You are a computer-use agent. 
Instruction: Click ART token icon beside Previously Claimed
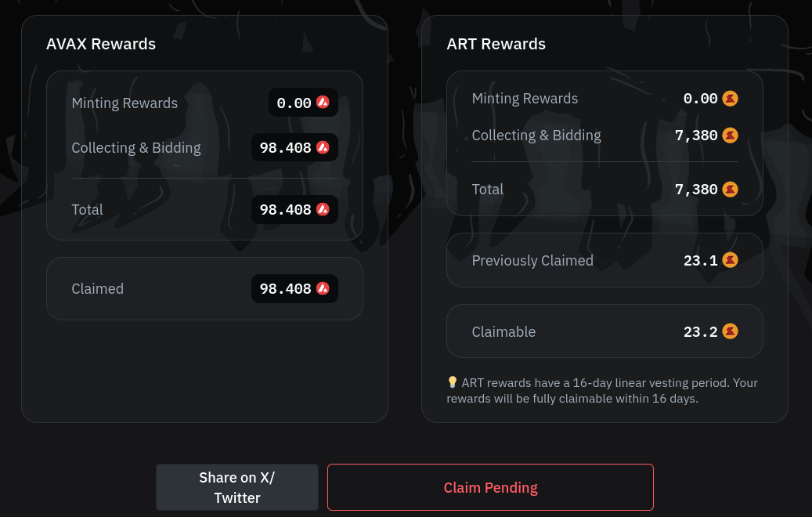[x=730, y=260]
